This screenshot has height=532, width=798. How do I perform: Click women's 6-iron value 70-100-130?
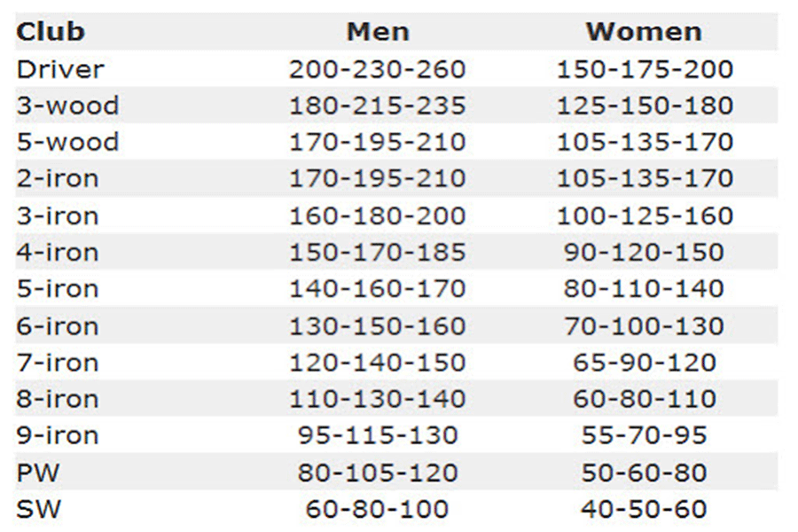pyautogui.click(x=645, y=325)
